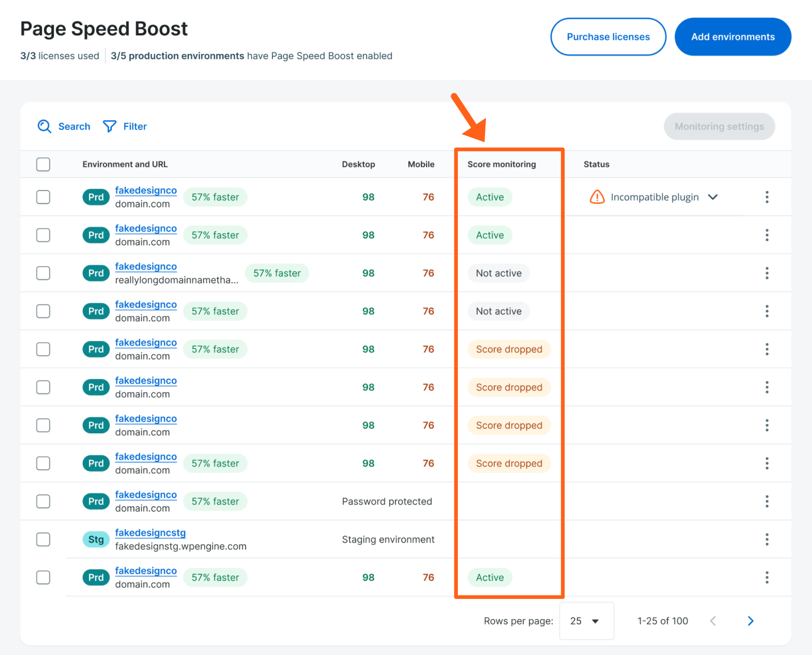Open the kebab menu on the password protected row
The image size is (812, 655).
(x=767, y=501)
